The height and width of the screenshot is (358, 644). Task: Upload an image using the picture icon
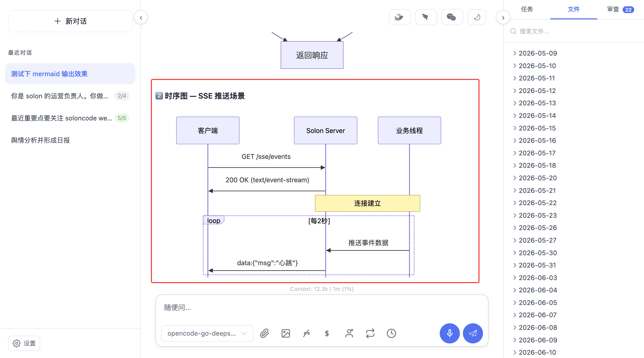[286, 333]
